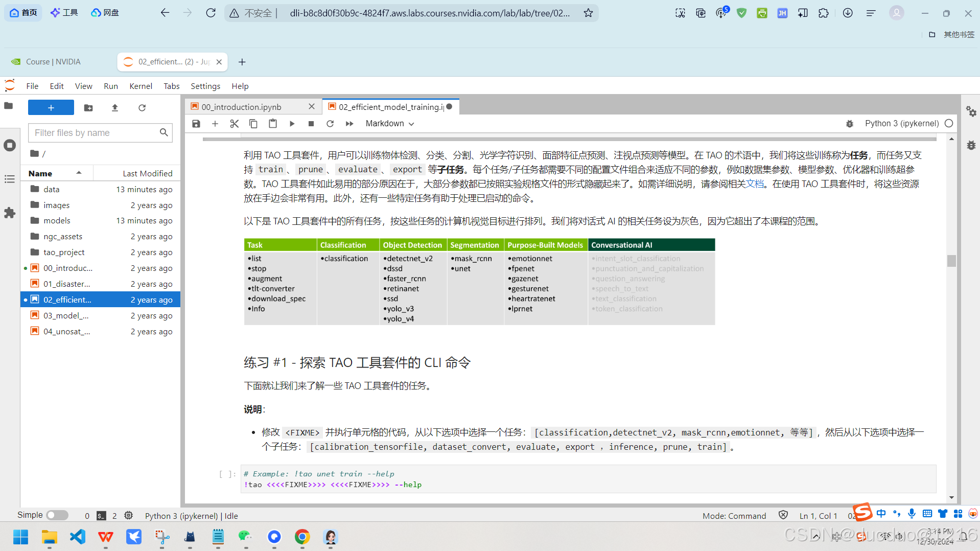The width and height of the screenshot is (980, 551).
Task: Open a new browser tab
Action: pos(242,62)
